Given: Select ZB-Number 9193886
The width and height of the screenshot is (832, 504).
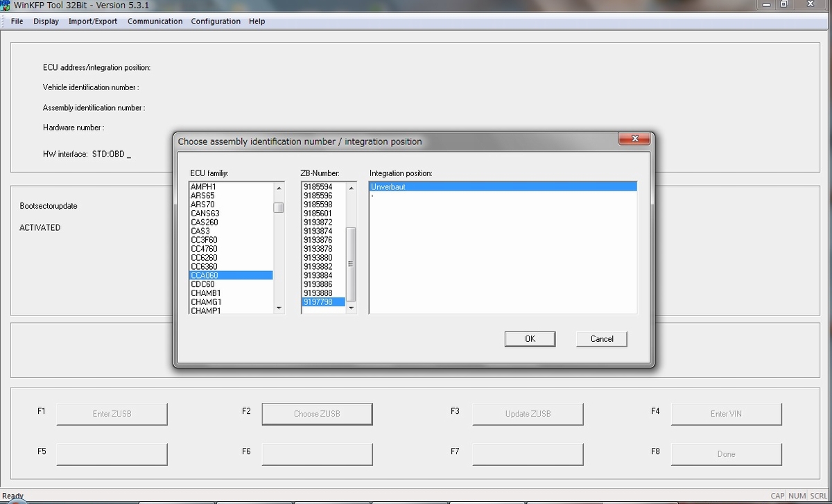Looking at the screenshot, I should click(x=323, y=284).
